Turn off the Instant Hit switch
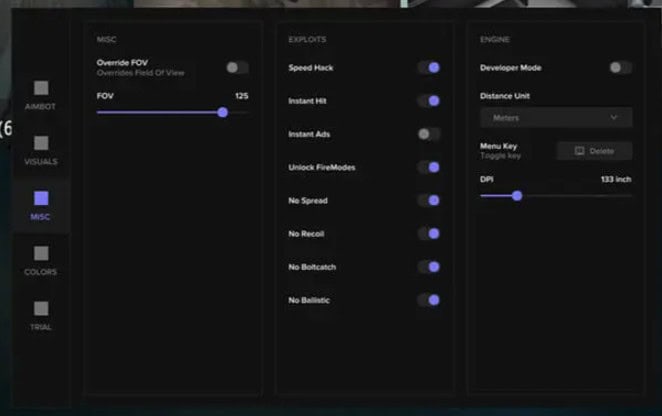 point(428,101)
